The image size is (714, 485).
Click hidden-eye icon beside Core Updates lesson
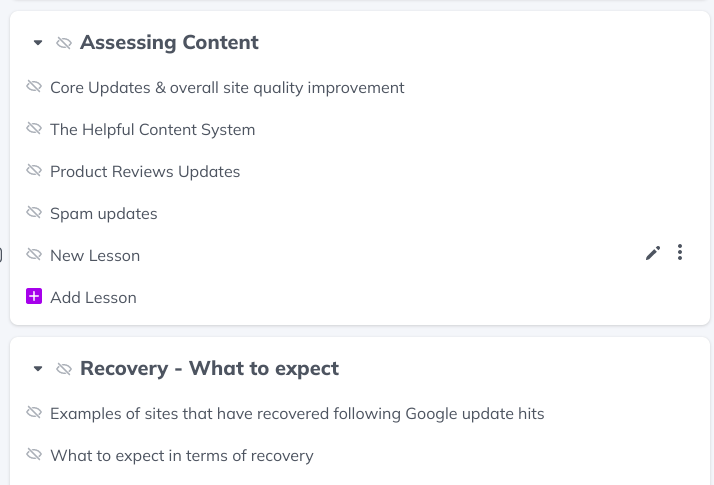pos(34,86)
